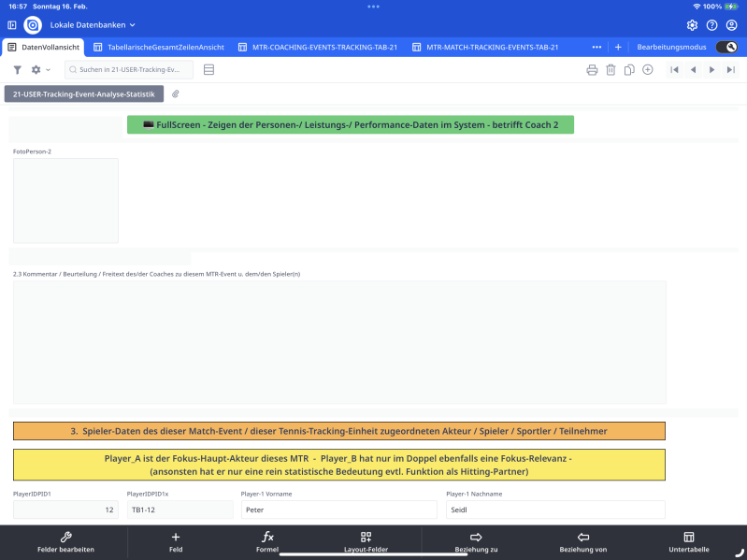Open the view settings gear dropdown

40,70
